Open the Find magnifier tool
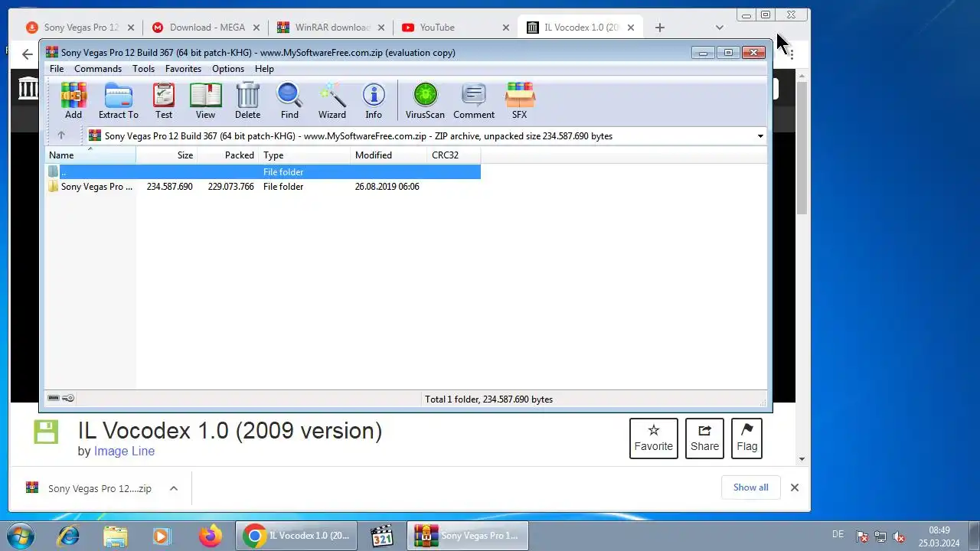 pos(289,100)
